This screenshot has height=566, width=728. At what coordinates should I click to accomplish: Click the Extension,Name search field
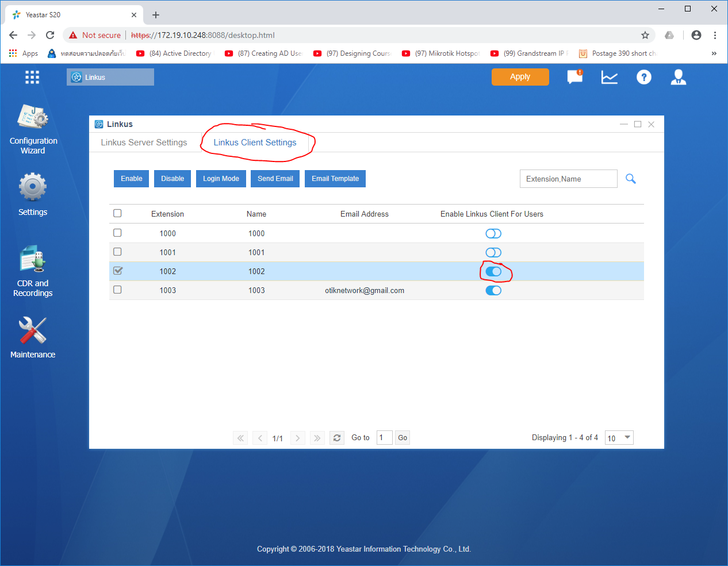pos(568,179)
